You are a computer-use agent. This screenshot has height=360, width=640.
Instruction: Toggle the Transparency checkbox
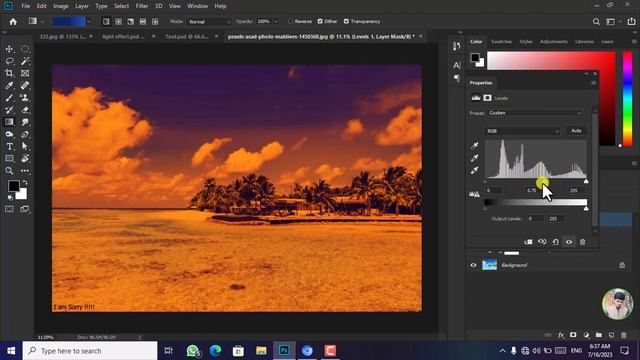coord(346,22)
